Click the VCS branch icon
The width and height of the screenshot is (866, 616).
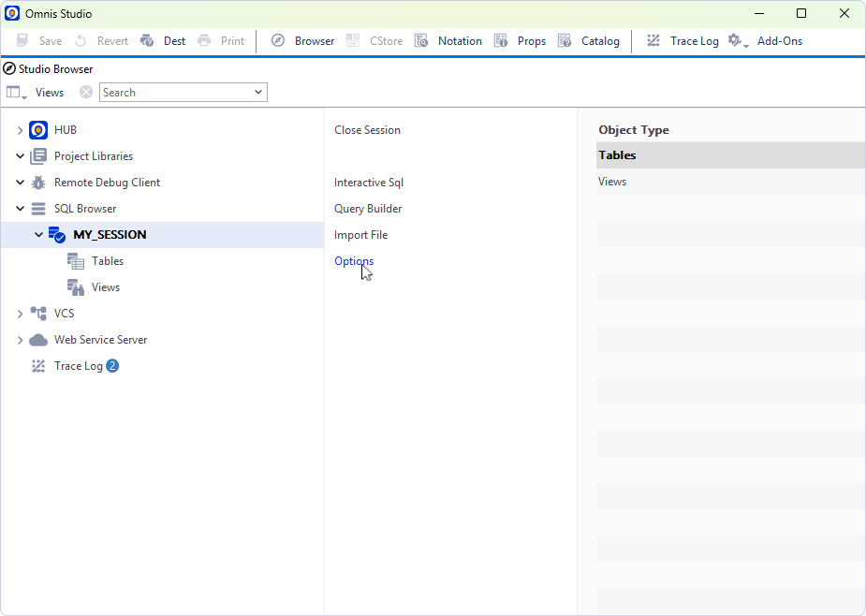coord(38,314)
